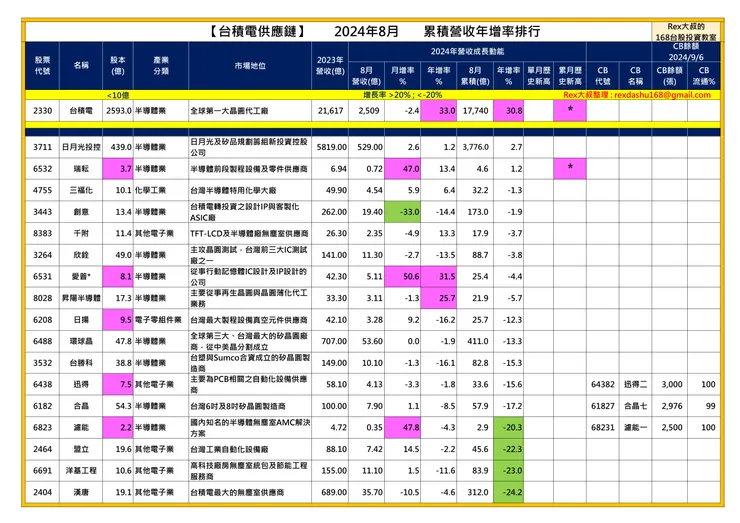This screenshot has width=740, height=523.
Task: Click the name cell 台積電
Action: tap(81, 111)
